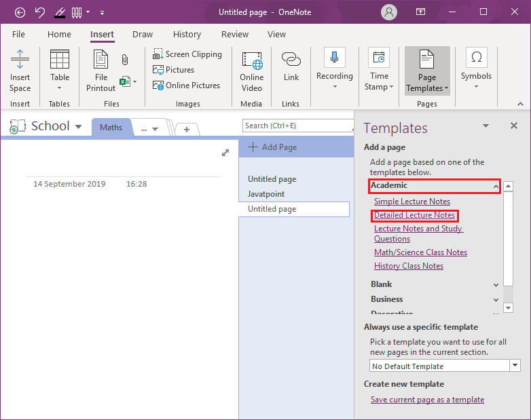The width and height of the screenshot is (531, 420).
Task: Click the Page Templates icon
Action: pos(426,59)
